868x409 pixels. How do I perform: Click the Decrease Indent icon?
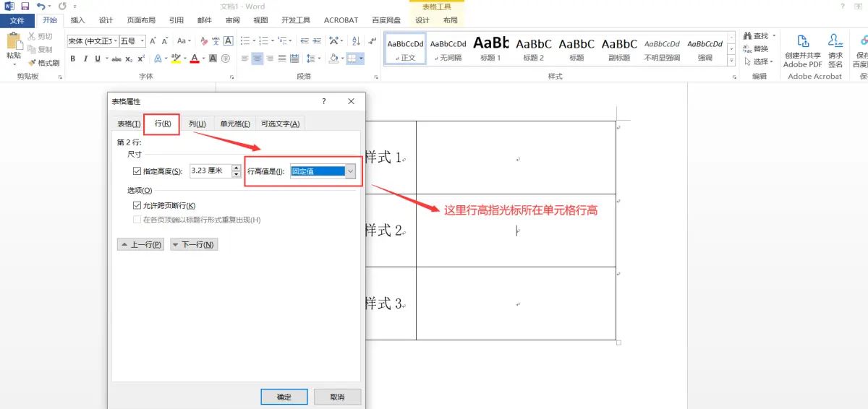coord(305,40)
